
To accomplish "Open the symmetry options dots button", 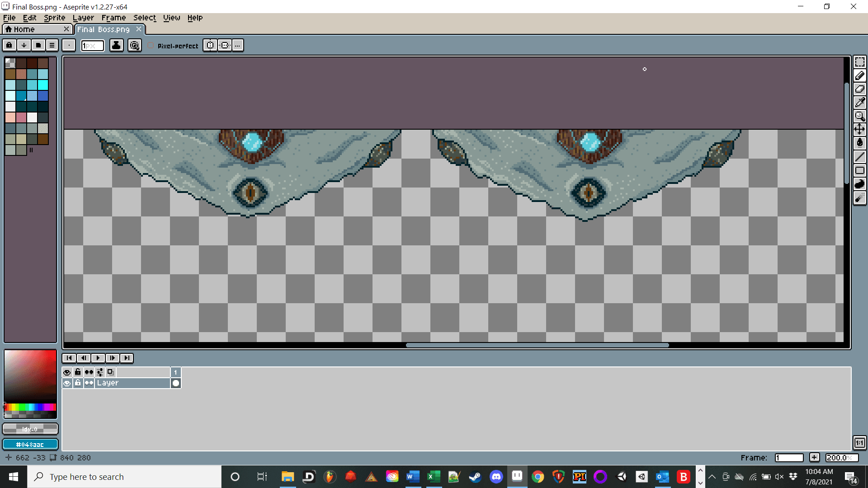I will click(x=238, y=46).
